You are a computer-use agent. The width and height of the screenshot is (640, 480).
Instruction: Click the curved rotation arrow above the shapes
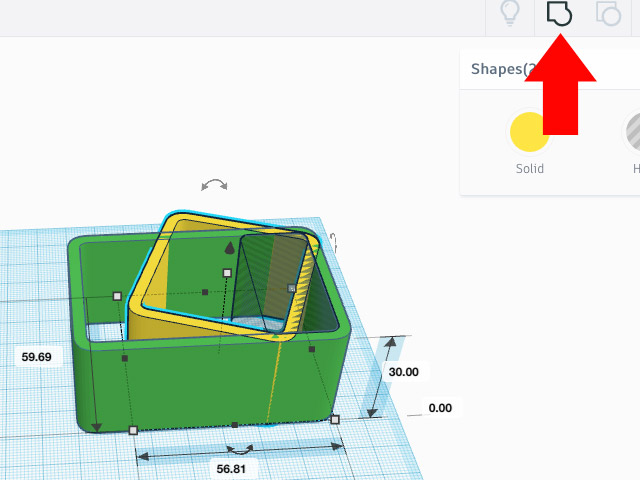pyautogui.click(x=214, y=185)
